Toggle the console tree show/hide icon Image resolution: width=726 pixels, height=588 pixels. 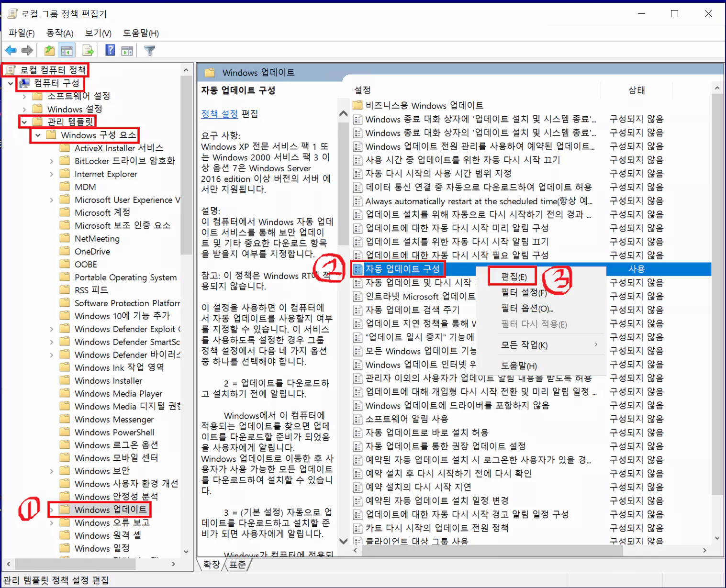click(67, 50)
